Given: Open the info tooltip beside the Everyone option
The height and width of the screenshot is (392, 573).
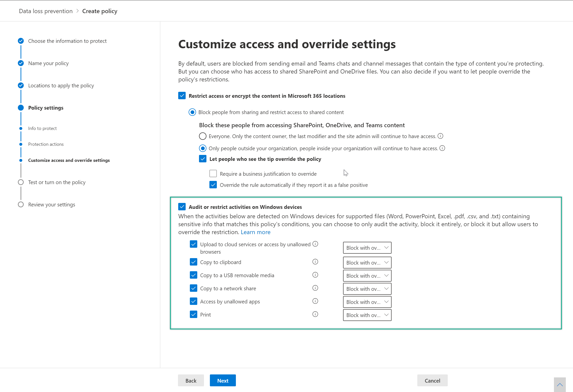Looking at the screenshot, I should (440, 136).
